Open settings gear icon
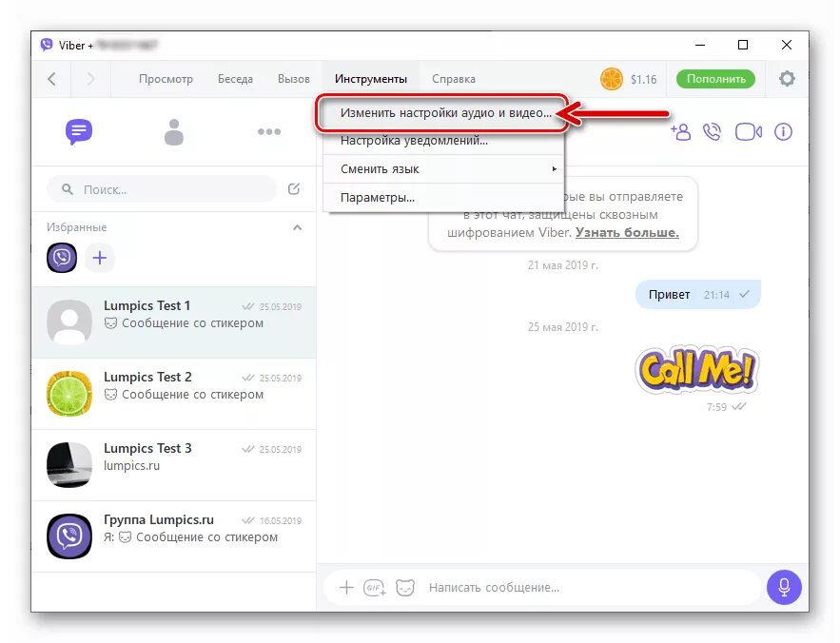Viewport: 840px width, 643px height. coord(787,79)
